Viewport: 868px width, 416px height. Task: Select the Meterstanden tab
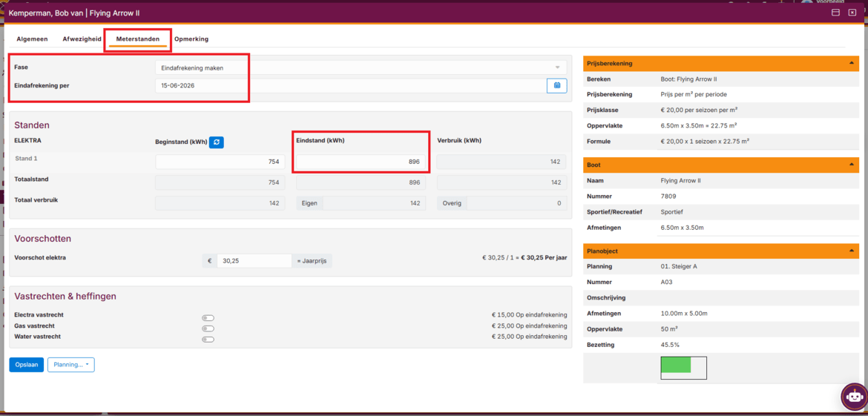point(138,39)
